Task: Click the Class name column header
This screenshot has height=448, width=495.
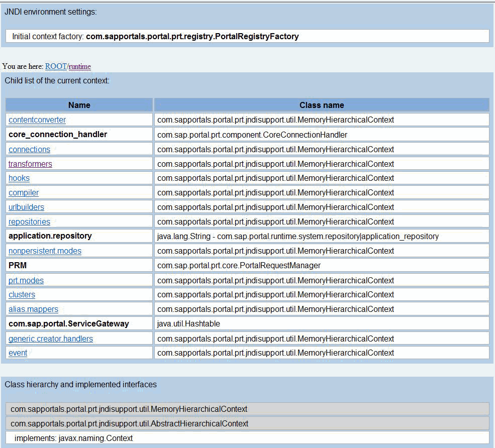Action: click(x=322, y=105)
